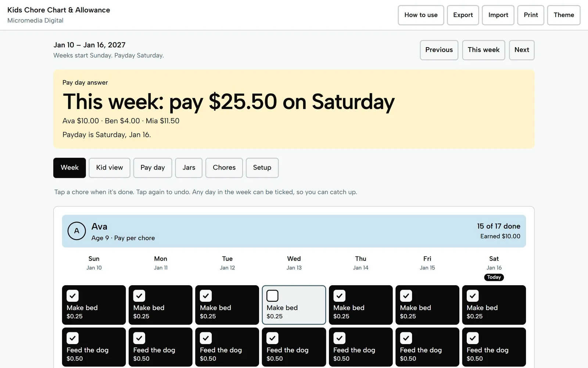Switch to the Jars tab

[189, 168]
